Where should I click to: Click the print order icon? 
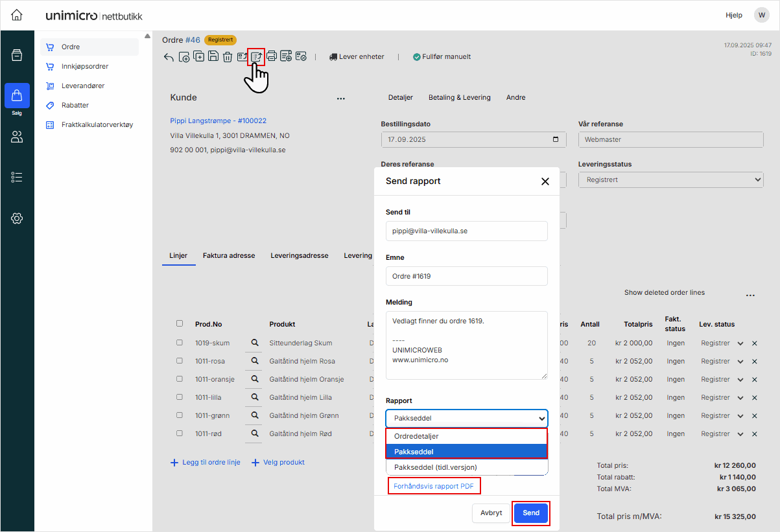[x=272, y=56]
